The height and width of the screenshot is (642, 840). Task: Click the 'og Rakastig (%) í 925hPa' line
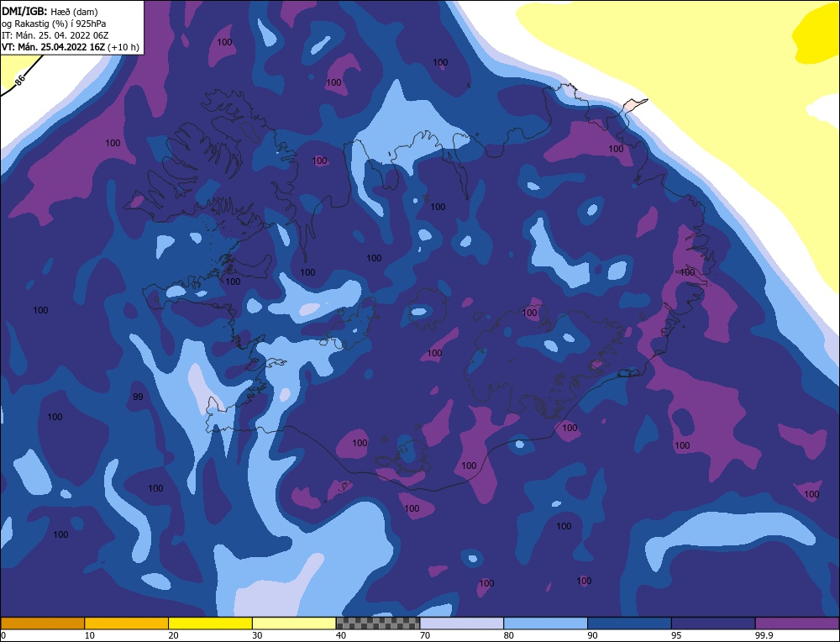(54, 23)
